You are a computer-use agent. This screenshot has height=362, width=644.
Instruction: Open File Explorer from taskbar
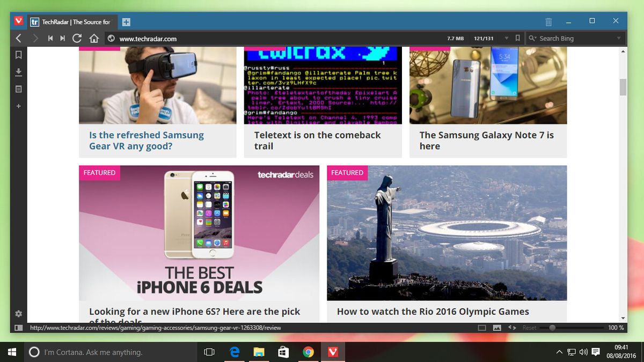point(259,352)
